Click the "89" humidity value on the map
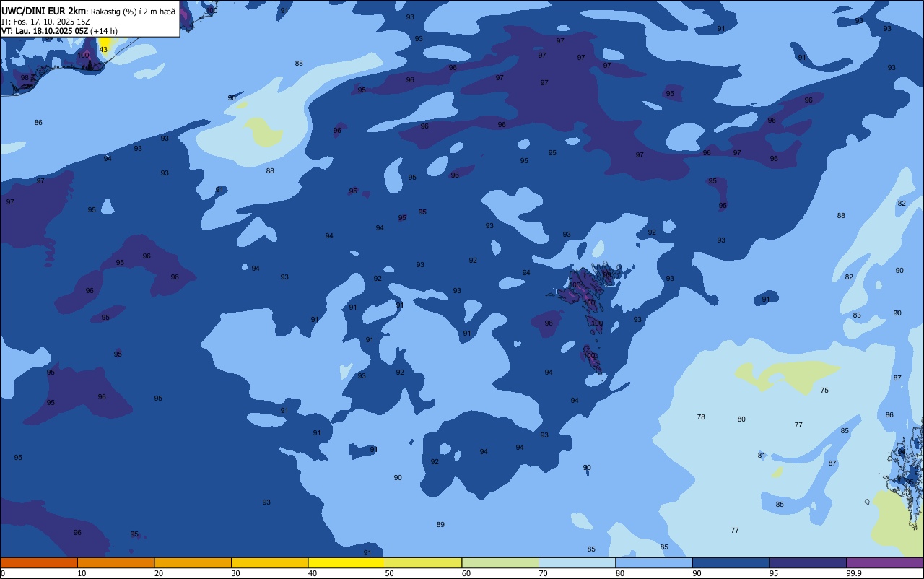The height and width of the screenshot is (579, 924). point(440,525)
